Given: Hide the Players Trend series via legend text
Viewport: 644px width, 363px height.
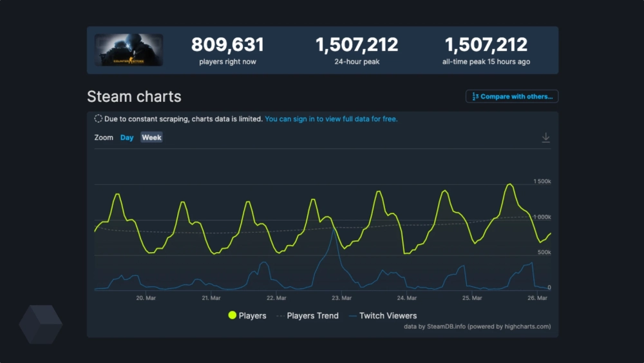Looking at the screenshot, I should point(312,316).
